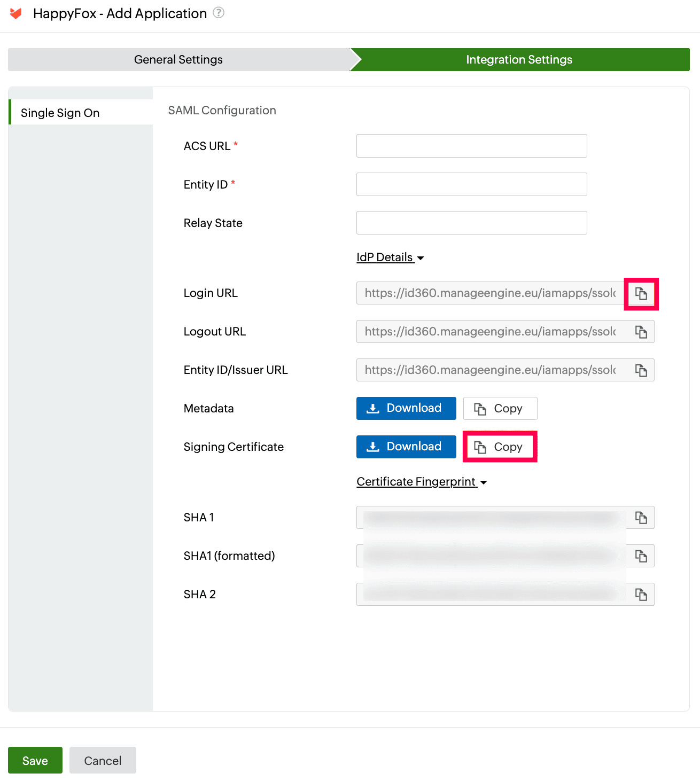Viewport: 700px width, 781px height.
Task: Copy the SHA 2 fingerprint value
Action: [x=641, y=595]
